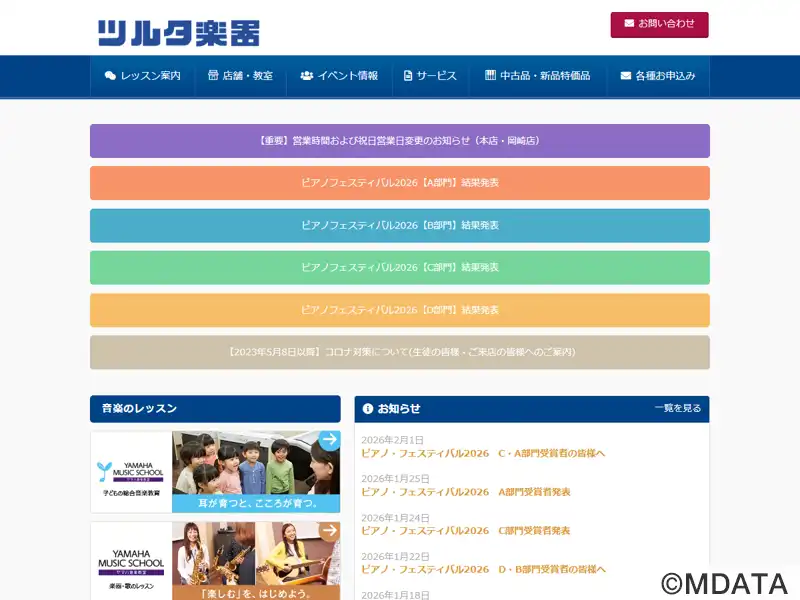
Task: Open the 一覧を見る link
Action: (678, 408)
